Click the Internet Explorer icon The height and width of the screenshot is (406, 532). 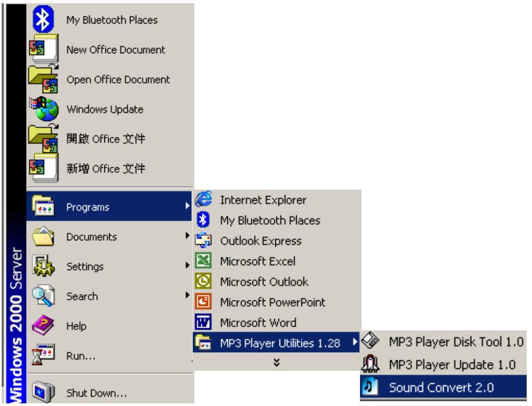[203, 199]
